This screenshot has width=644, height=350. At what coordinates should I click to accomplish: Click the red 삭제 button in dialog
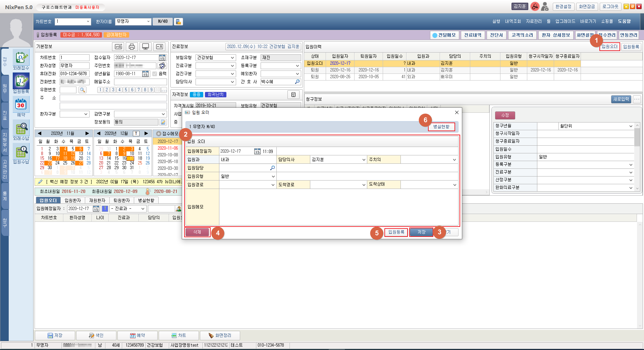[x=197, y=232]
